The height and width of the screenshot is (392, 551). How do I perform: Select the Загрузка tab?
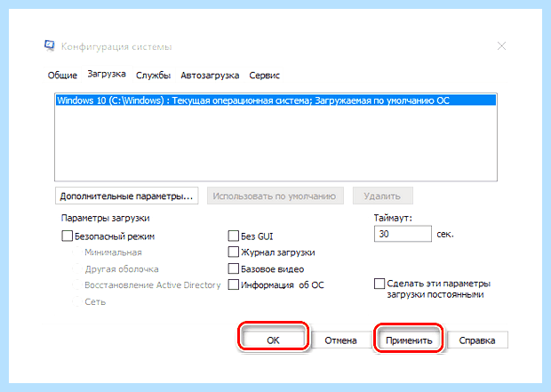tap(107, 74)
